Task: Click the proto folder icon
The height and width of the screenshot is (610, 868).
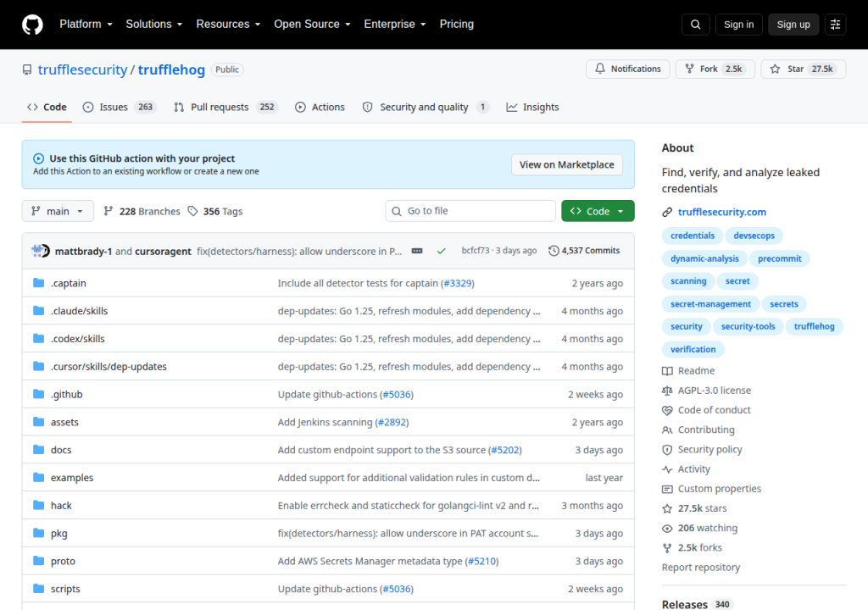Action: coord(38,561)
